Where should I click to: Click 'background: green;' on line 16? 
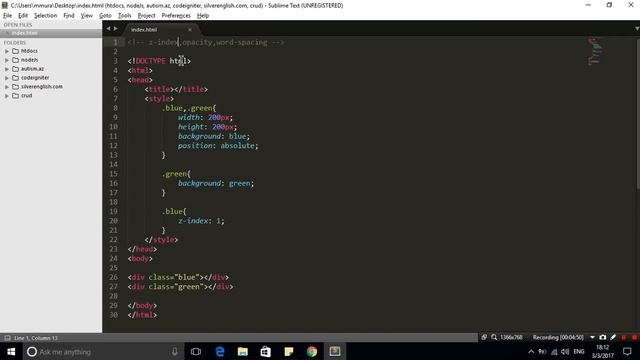pyautogui.click(x=216, y=183)
